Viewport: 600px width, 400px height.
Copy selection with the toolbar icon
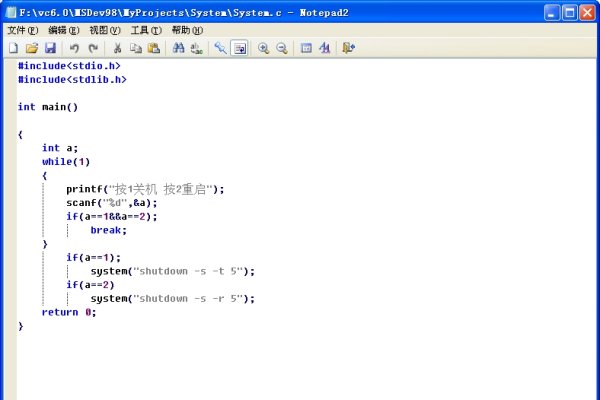[x=136, y=48]
